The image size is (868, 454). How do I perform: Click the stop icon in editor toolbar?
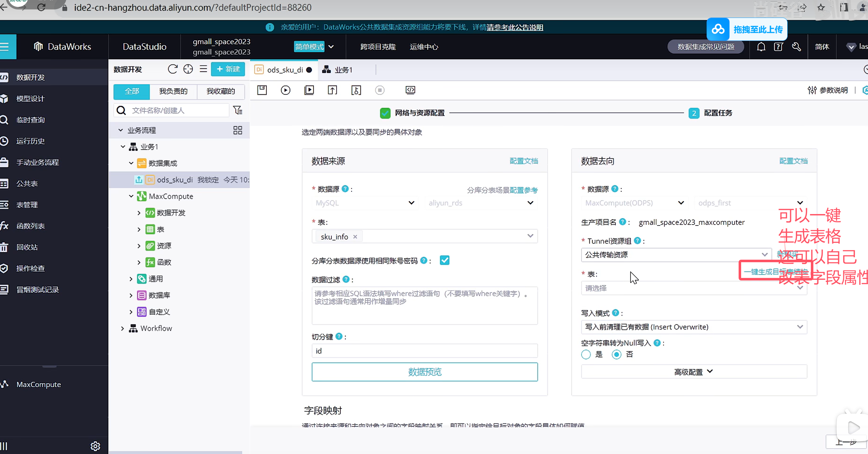379,90
